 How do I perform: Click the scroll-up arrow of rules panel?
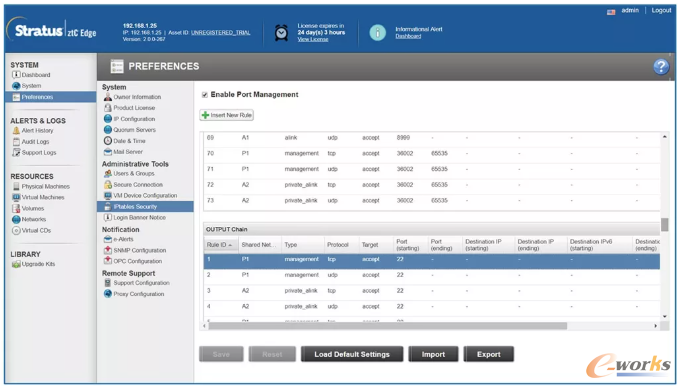click(x=664, y=137)
